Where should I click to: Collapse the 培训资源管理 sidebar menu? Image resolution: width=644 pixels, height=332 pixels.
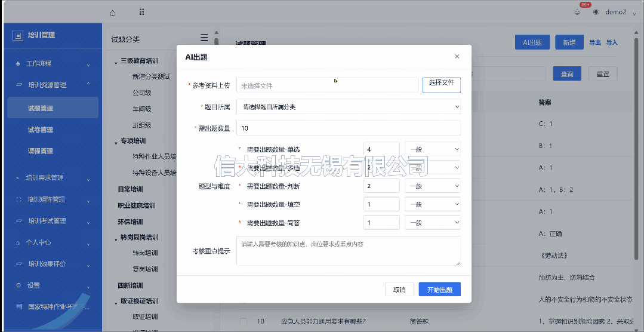[x=88, y=85]
